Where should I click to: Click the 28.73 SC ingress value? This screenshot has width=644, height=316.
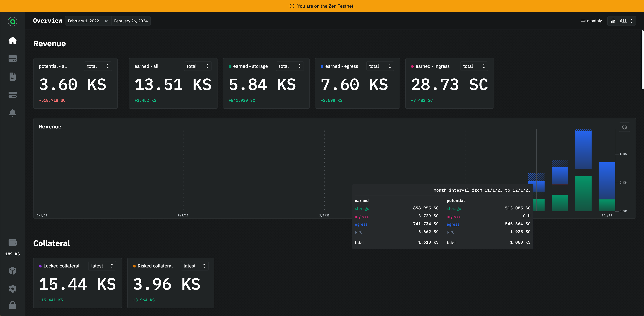[x=449, y=85]
